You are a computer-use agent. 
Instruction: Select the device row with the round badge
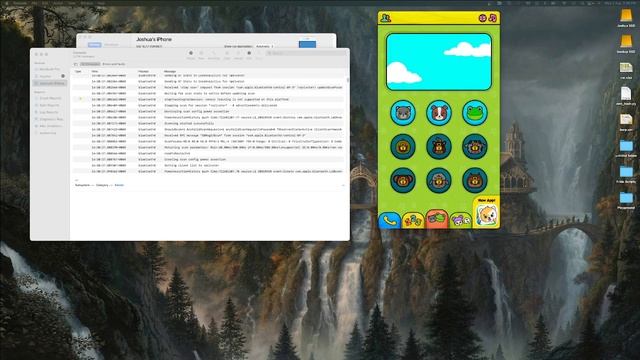pyautogui.click(x=49, y=76)
